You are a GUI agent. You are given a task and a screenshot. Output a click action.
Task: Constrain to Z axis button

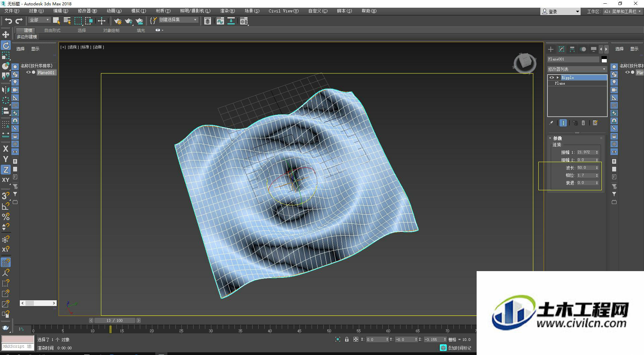(x=6, y=169)
